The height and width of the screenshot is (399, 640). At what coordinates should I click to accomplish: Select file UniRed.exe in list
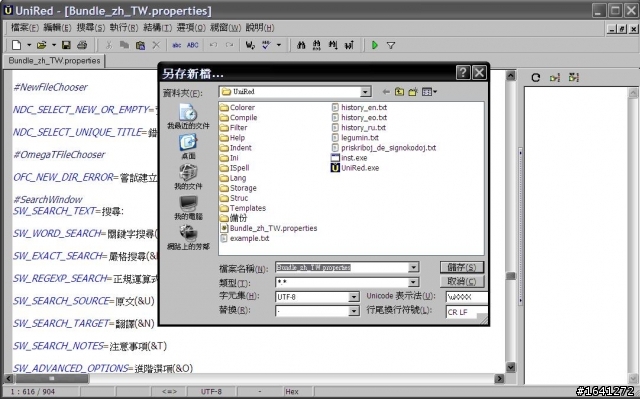[x=355, y=168]
